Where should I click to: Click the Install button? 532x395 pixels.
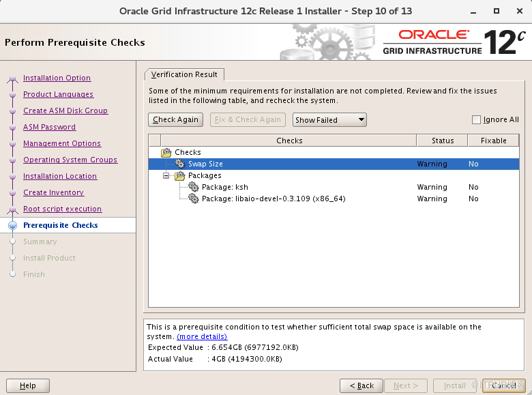(x=455, y=386)
